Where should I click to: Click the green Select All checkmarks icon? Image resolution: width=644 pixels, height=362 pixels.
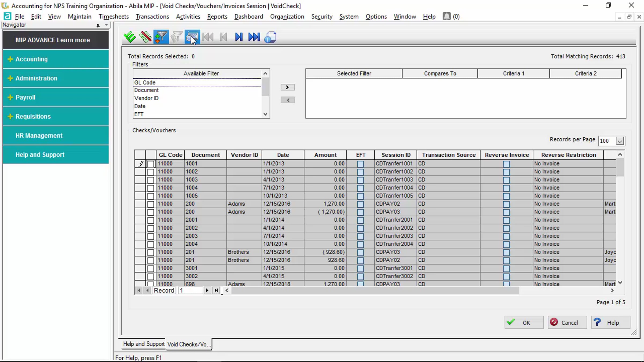(x=130, y=37)
